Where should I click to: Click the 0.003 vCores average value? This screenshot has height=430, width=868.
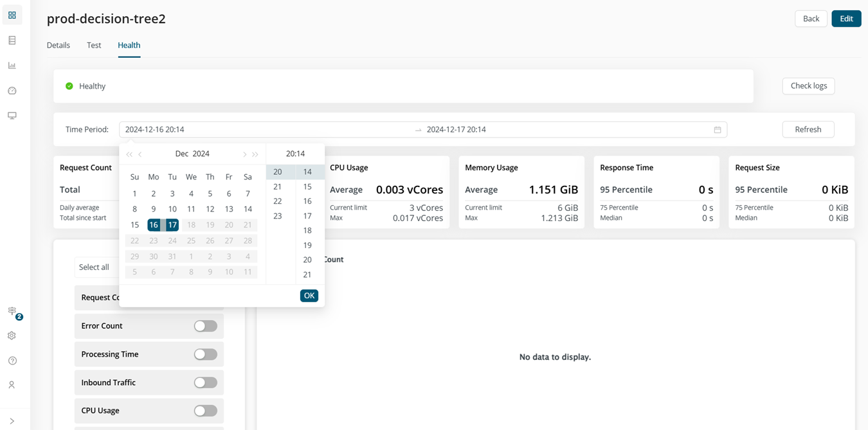tap(410, 190)
